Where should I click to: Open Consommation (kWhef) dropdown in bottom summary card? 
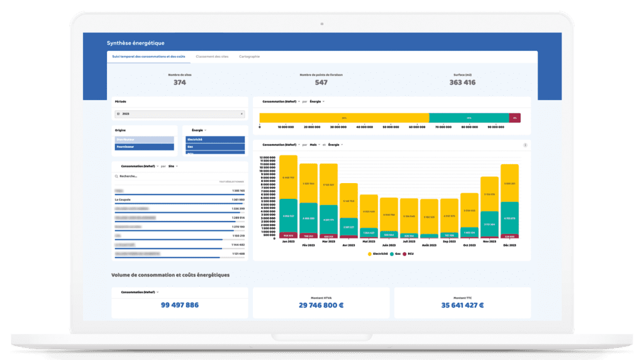[x=140, y=292]
